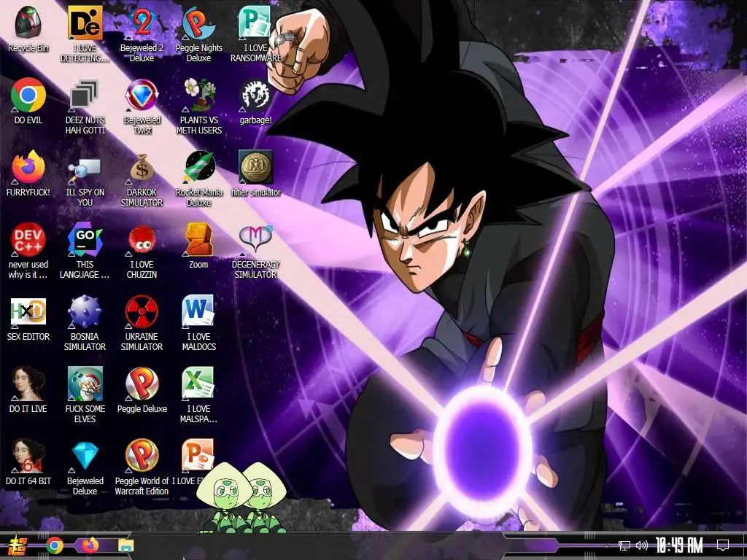Select the stacked-windows 'DEEZ NUTS' shortcut
This screenshot has height=560, width=747.
pos(85,106)
